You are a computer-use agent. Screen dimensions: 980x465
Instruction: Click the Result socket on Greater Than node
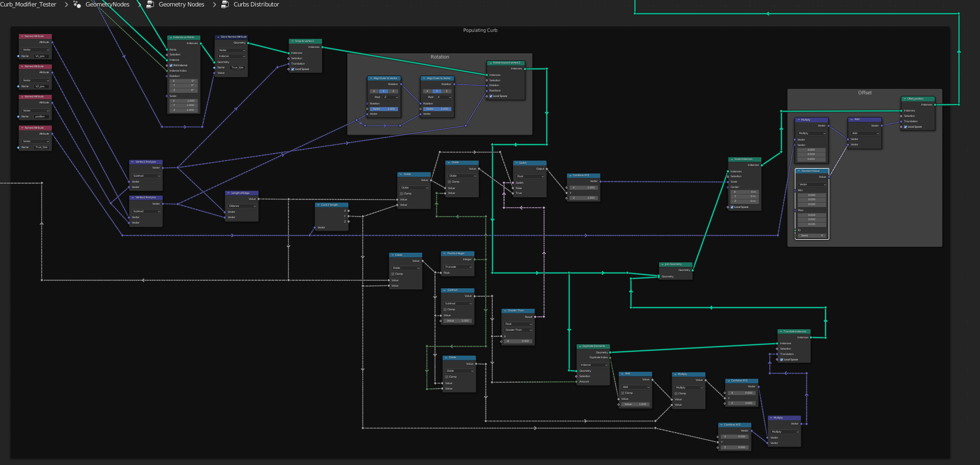click(x=534, y=317)
